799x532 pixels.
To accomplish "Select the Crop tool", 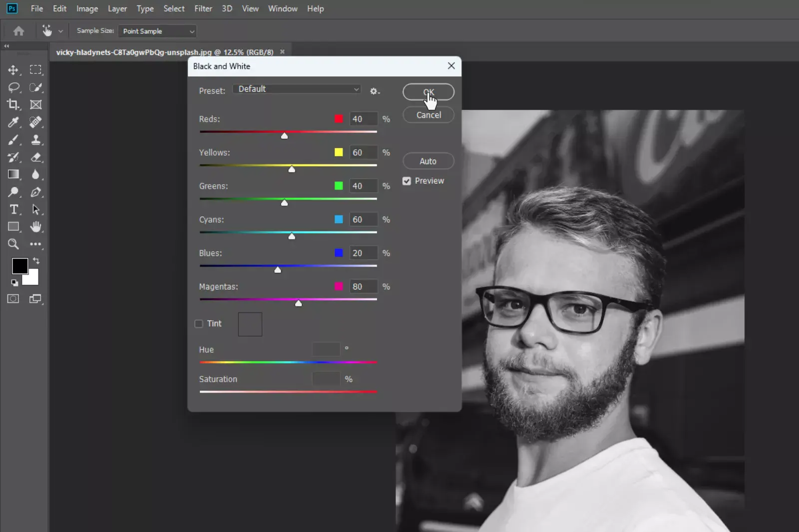I will click(x=13, y=105).
